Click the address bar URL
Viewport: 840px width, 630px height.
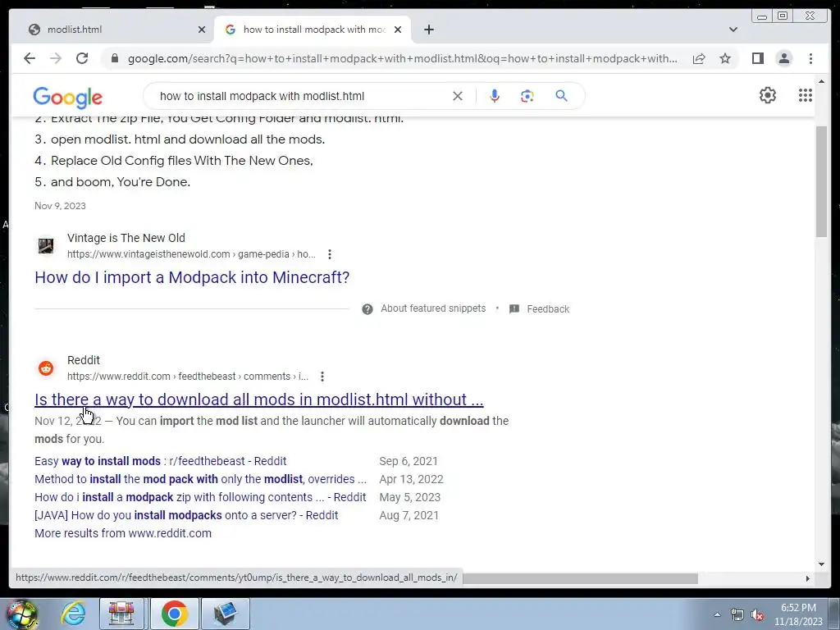[402, 58]
